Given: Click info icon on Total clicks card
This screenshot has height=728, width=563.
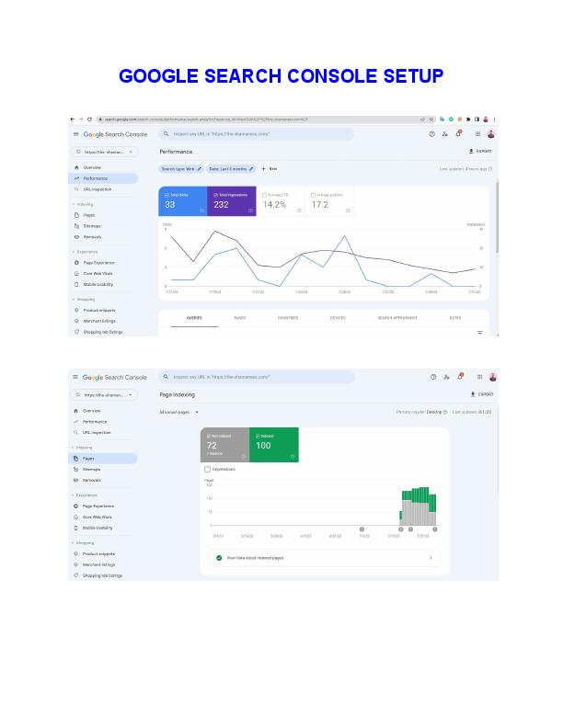Looking at the screenshot, I should click(201, 210).
